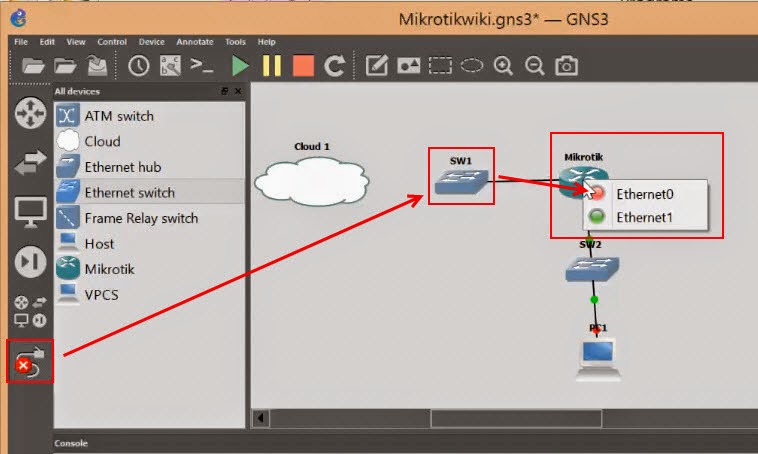Reload all devices icon
The height and width of the screenshot is (454, 758).
coord(335,65)
